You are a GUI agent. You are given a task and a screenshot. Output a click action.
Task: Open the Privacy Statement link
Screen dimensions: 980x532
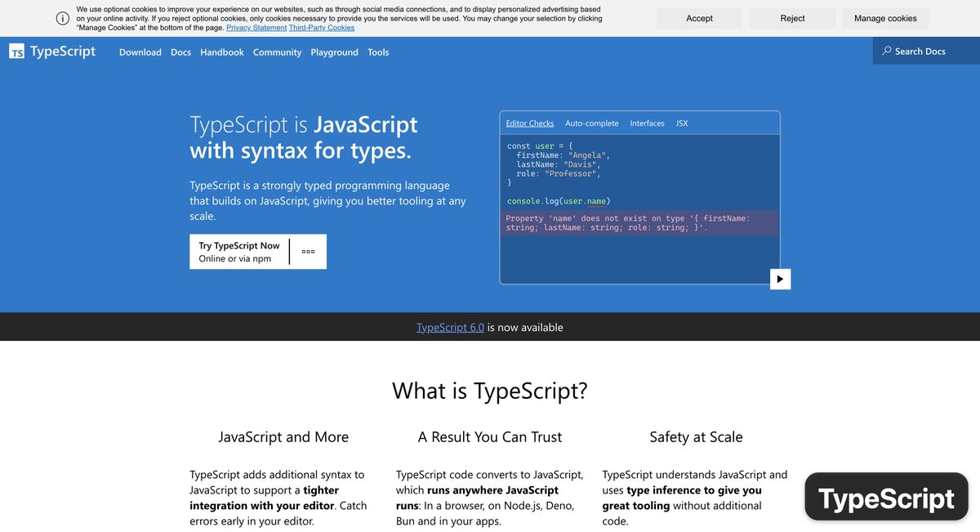(x=256, y=28)
